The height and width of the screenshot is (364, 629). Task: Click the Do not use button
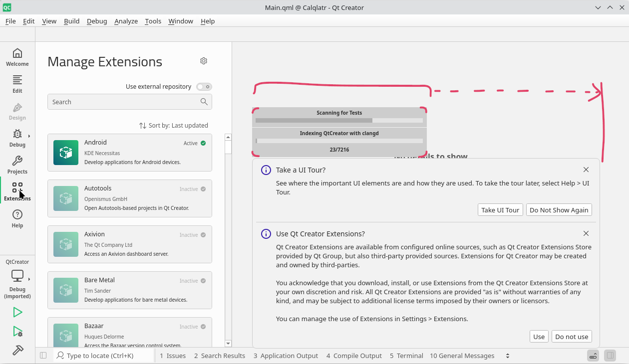click(572, 337)
